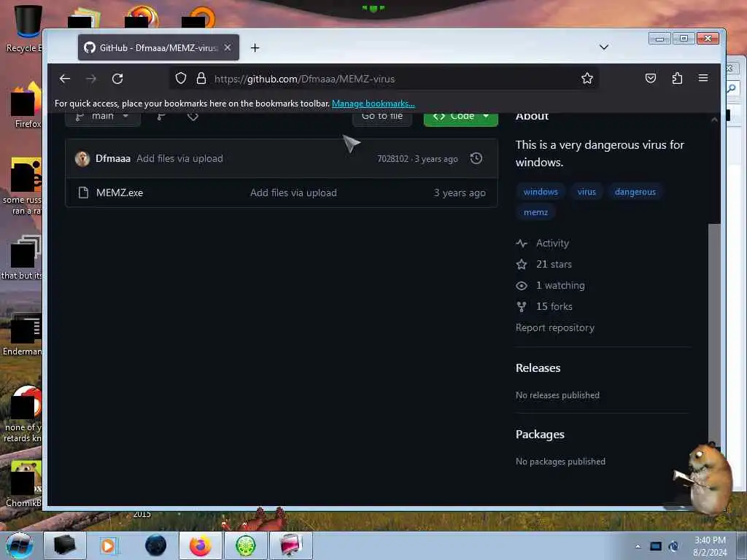This screenshot has height=560, width=747.
Task: Select the memz topic tag
Action: (x=535, y=212)
